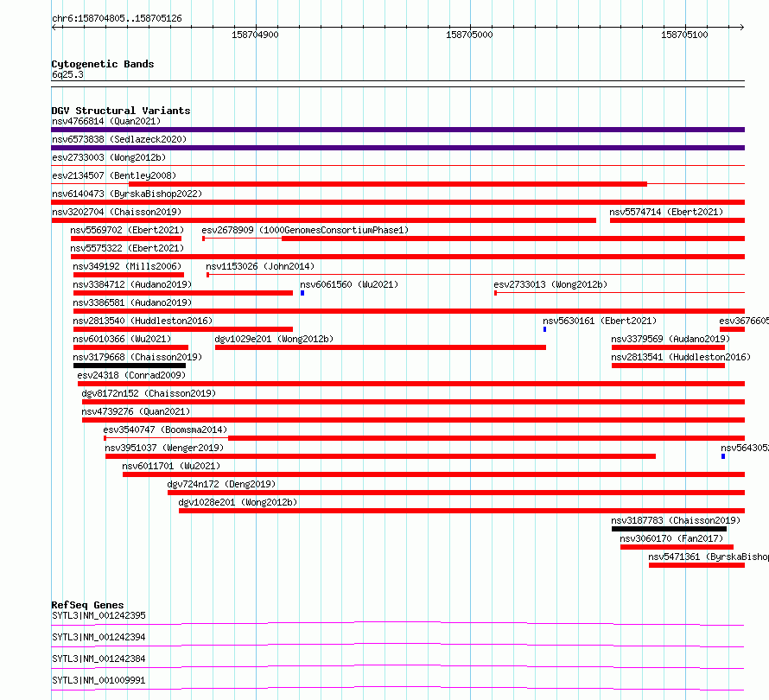Viewport: 769px width, 700px height.
Task: Open SYTL3|NM_001242394 transcript
Action: pyautogui.click(x=99, y=637)
